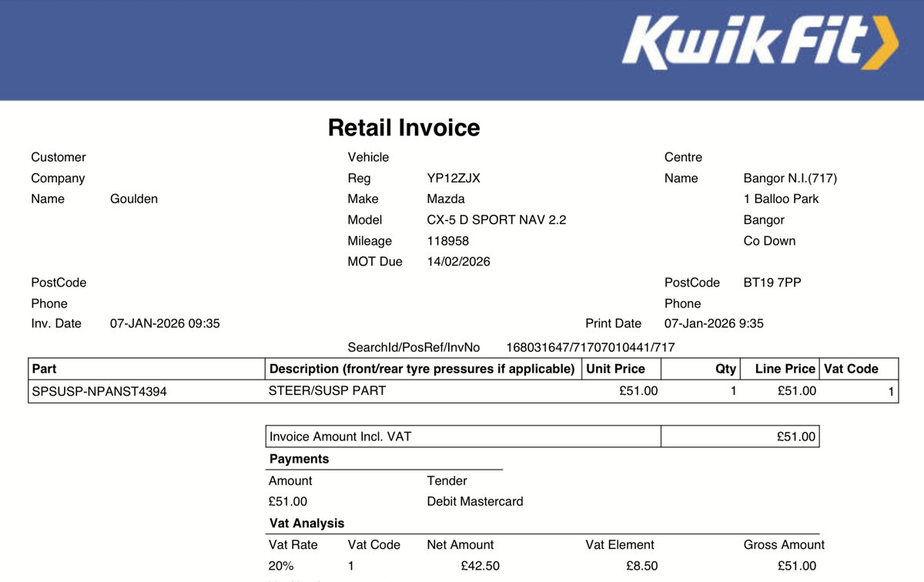Click the invoice date 07-JAN-2026 09:35
This screenshot has height=582, width=924.
click(165, 323)
